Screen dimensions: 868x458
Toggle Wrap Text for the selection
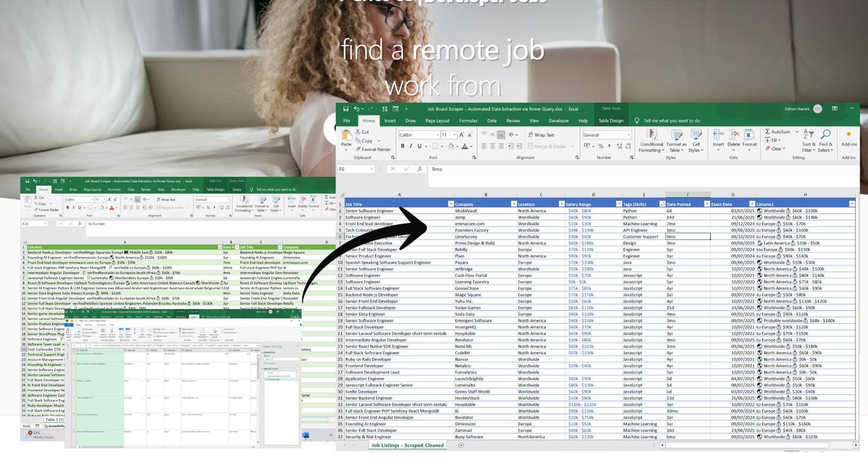(541, 134)
